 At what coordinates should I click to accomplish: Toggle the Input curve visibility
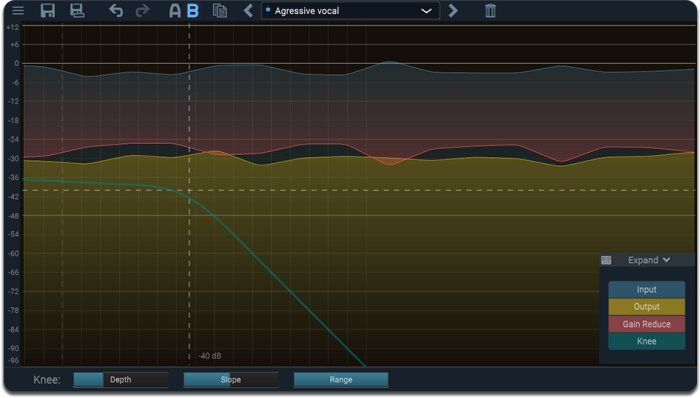point(646,290)
